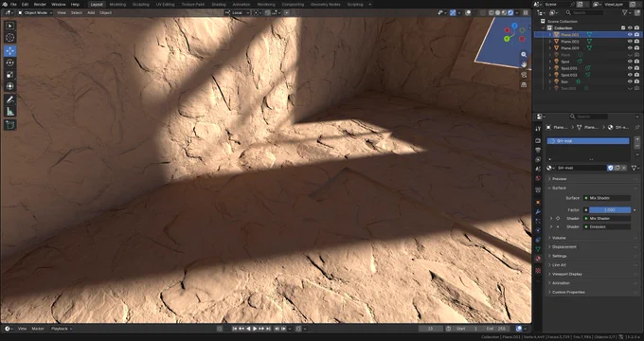644x341 pixels.
Task: Toggle the Spot light's eye icon
Action: 630,62
